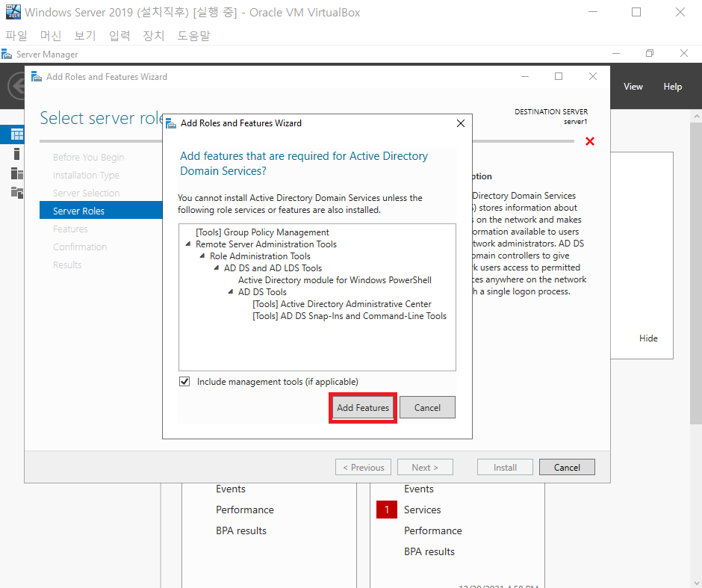This screenshot has width=702, height=588.
Task: Open the 도움말 menu in VirtualBox
Action: click(x=193, y=35)
